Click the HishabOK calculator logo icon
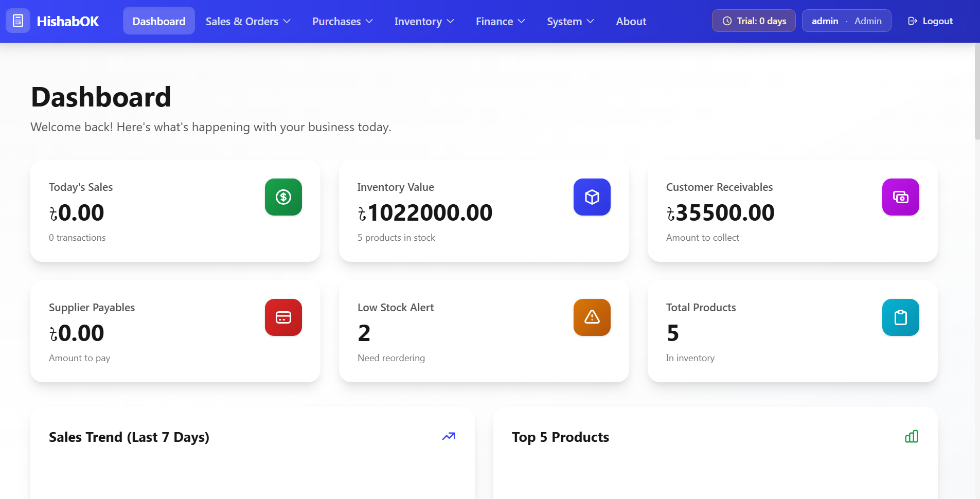Viewport: 980px width, 499px height. [18, 21]
